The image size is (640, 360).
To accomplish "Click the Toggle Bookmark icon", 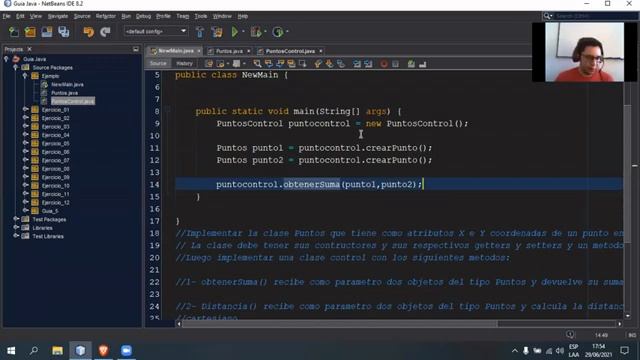I will (x=341, y=64).
